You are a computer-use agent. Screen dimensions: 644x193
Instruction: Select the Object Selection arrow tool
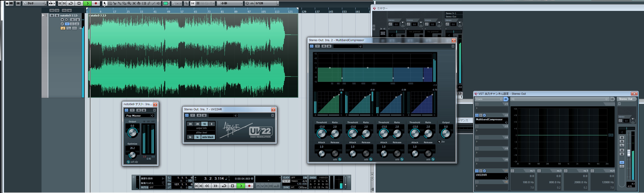[105, 3]
